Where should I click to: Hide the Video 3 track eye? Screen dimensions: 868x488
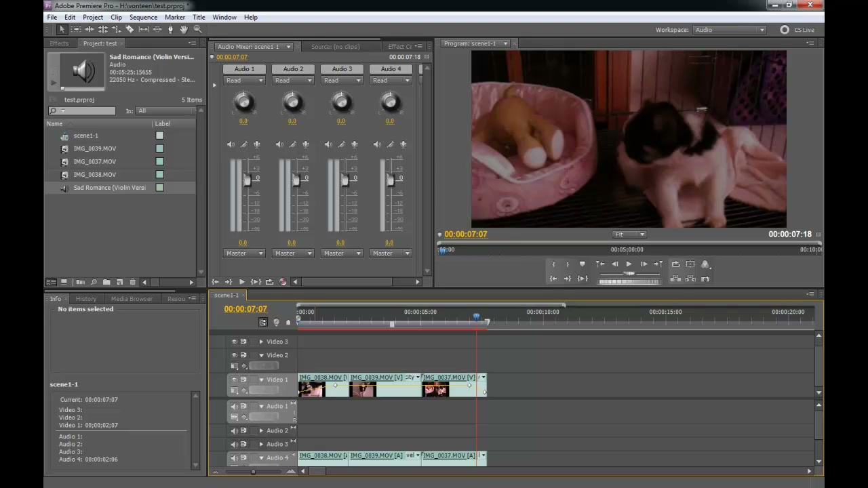[x=234, y=342]
